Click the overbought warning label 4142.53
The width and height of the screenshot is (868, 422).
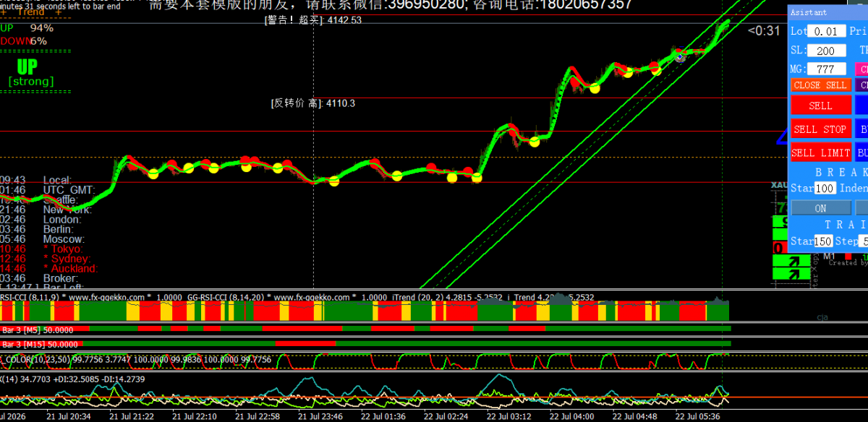click(x=314, y=20)
